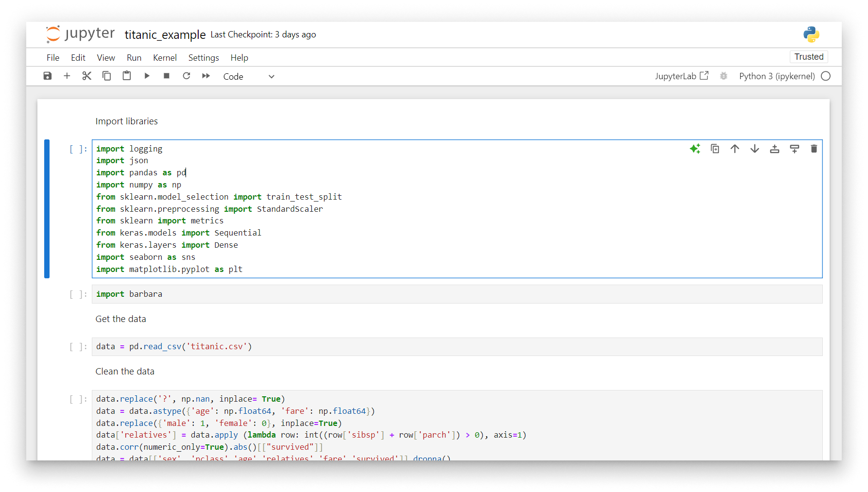Save the notebook

(x=47, y=76)
